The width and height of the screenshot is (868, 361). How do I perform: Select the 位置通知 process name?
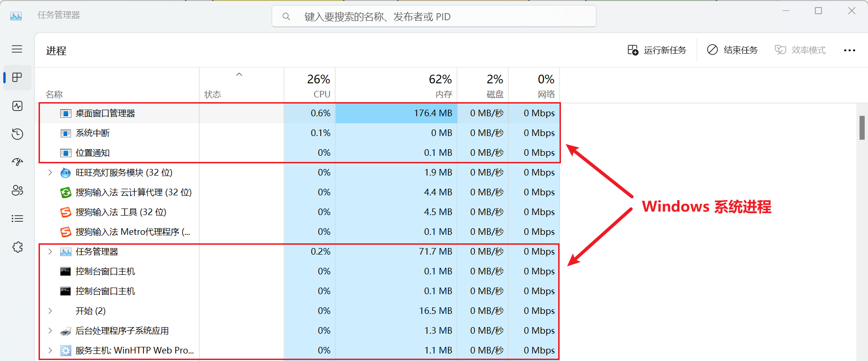[x=93, y=153]
